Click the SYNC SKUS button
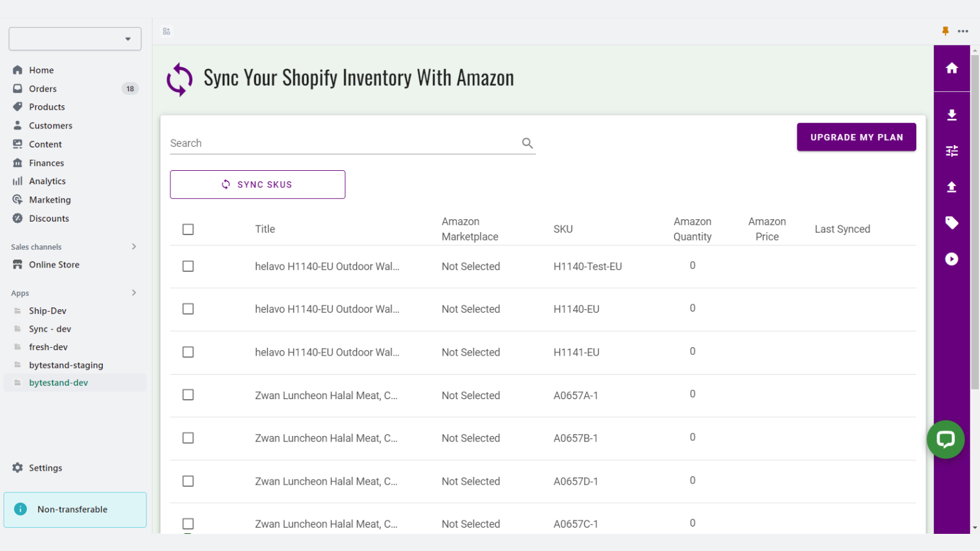This screenshot has width=980, height=551. point(257,184)
